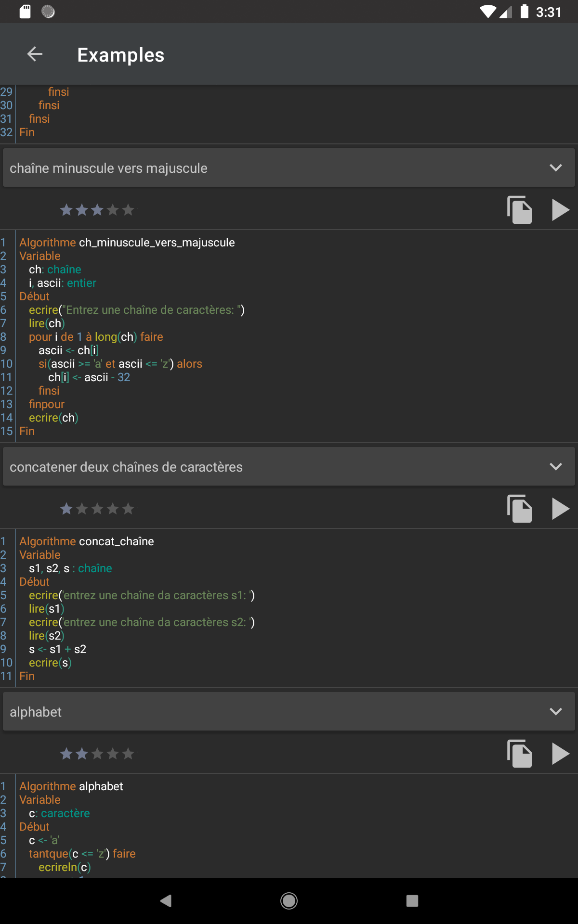Viewport: 578px width, 924px height.
Task: Tap code line 'lire(s2)'
Action: point(47,636)
